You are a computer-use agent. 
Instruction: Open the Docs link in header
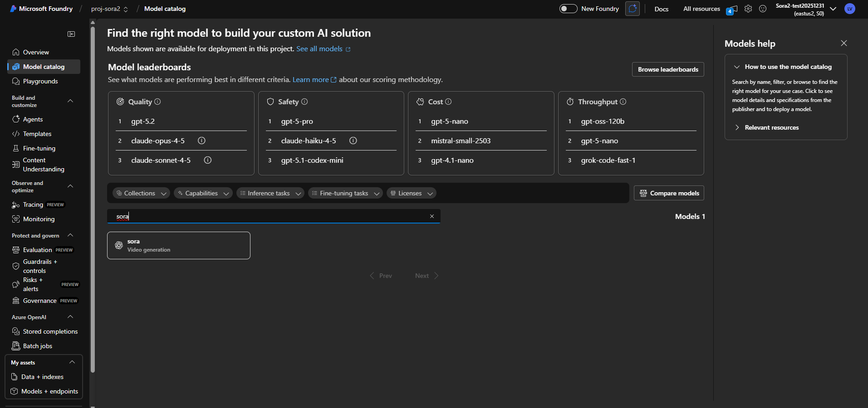[x=661, y=9]
